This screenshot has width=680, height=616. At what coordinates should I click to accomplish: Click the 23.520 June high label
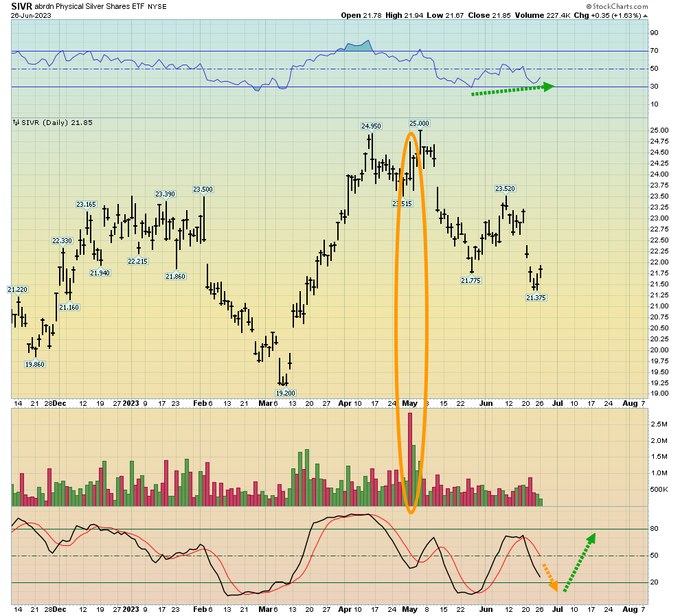(x=506, y=188)
